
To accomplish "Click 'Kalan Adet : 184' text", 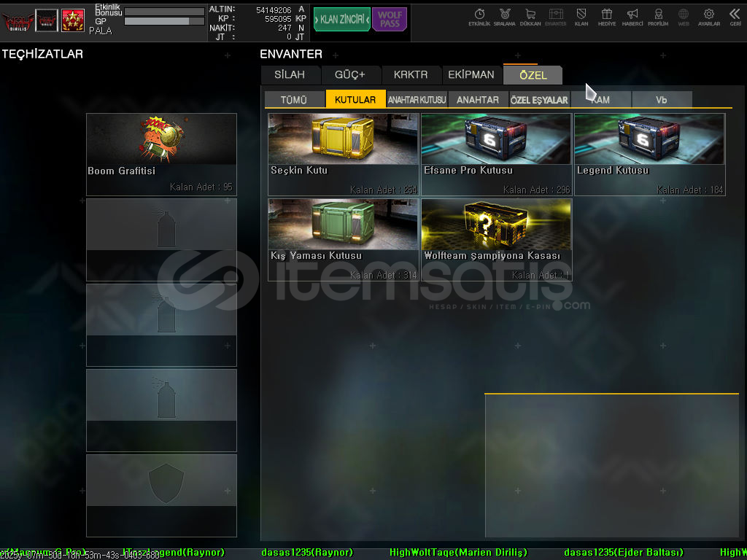I will (690, 190).
